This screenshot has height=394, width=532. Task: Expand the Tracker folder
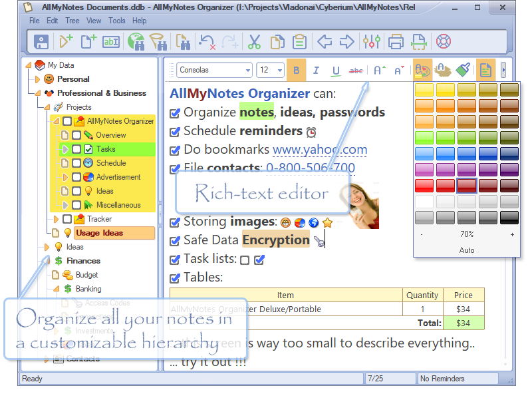click(x=56, y=219)
